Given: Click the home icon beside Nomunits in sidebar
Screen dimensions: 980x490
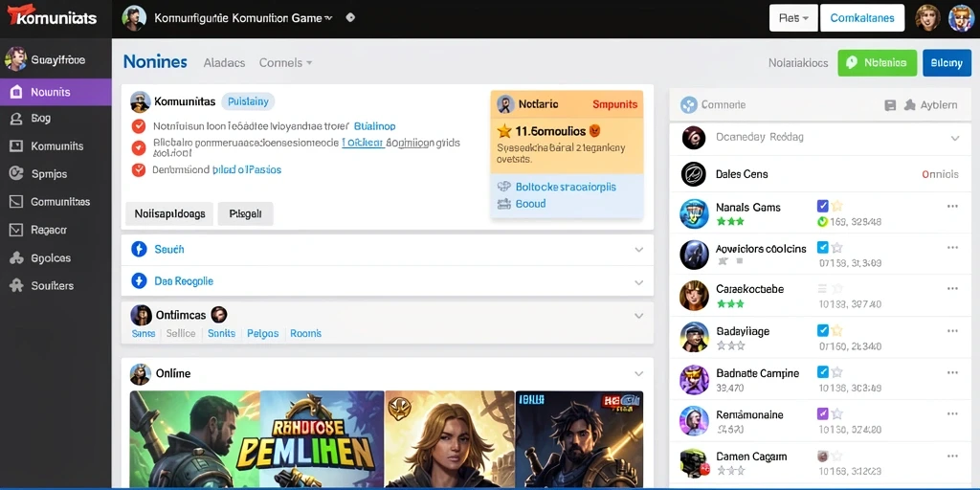Looking at the screenshot, I should [16, 92].
